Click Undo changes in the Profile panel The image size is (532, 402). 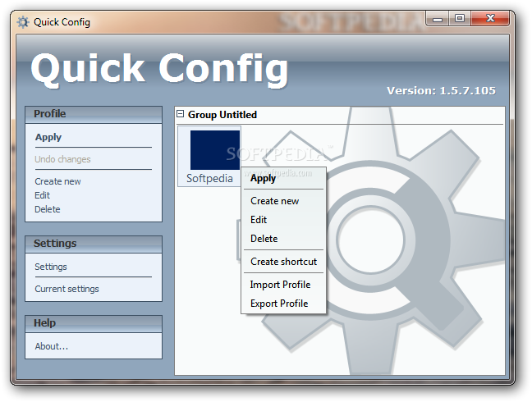click(62, 159)
